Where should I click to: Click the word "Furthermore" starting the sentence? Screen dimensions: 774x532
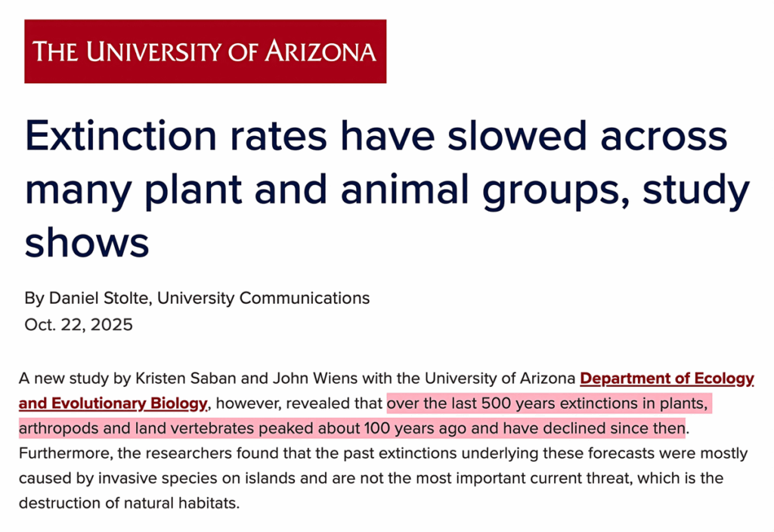[x=62, y=453]
